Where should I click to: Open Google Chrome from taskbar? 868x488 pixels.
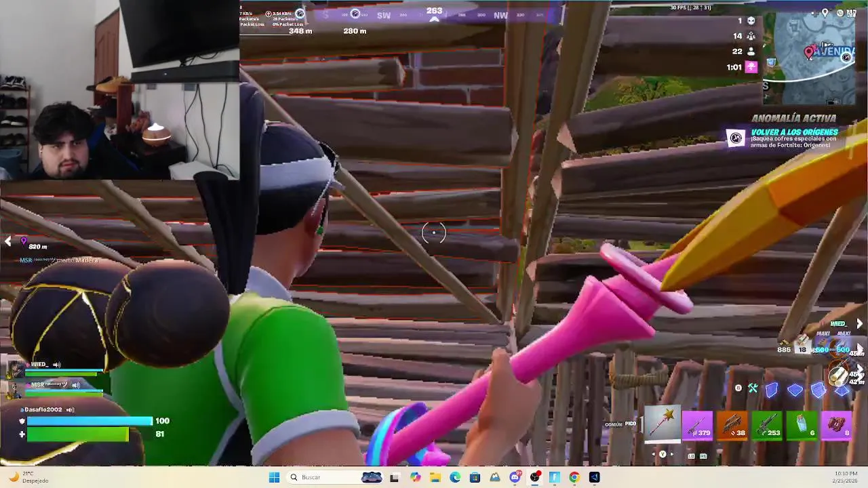coord(574,477)
